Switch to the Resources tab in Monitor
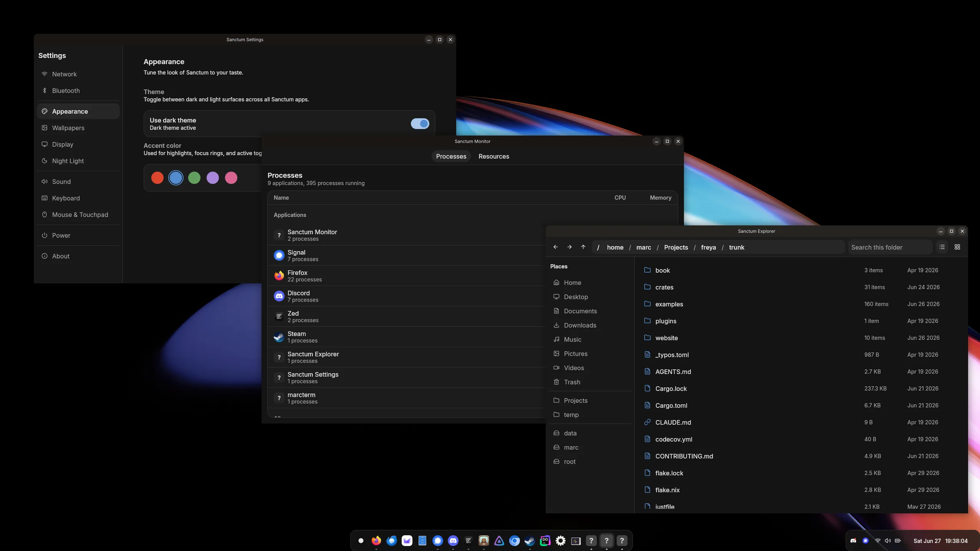This screenshot has width=980, height=551. [493, 156]
